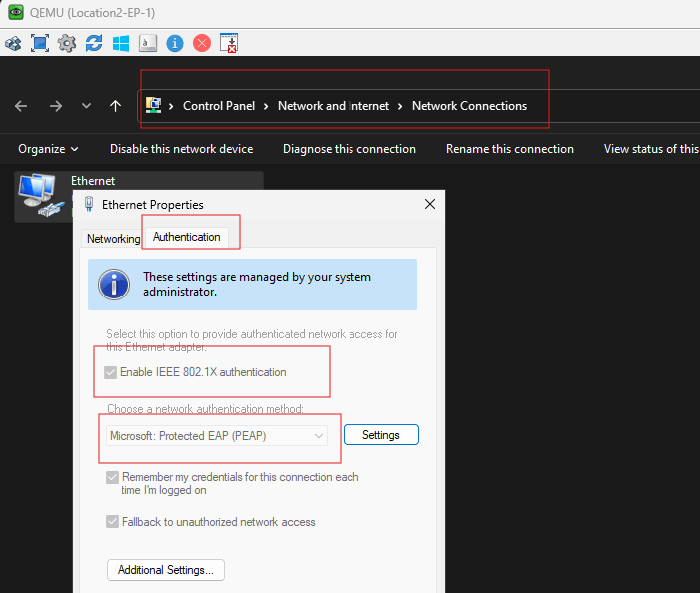Click the cubes cluster icon in QEMU toolbar
The height and width of the screenshot is (593, 700).
tap(13, 43)
